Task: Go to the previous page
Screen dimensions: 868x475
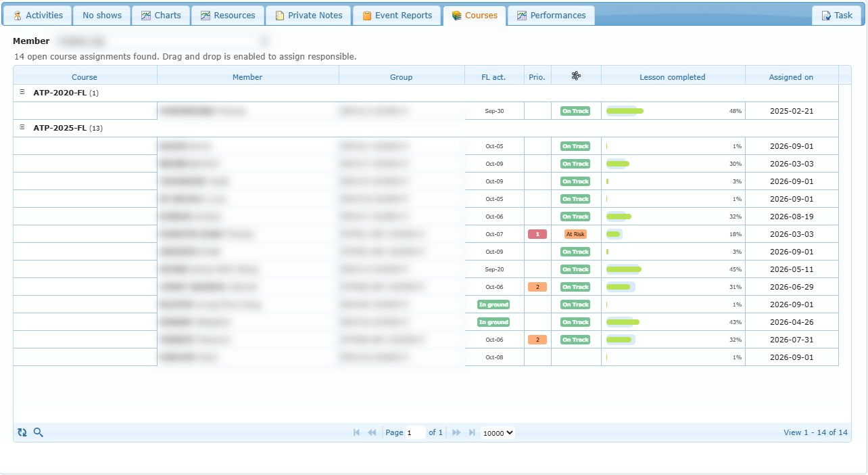Action: click(372, 432)
